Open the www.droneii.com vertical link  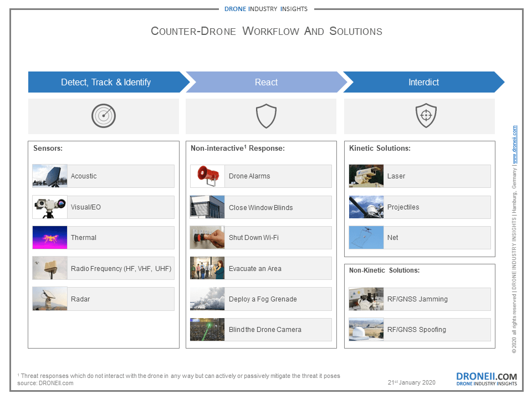[514, 144]
